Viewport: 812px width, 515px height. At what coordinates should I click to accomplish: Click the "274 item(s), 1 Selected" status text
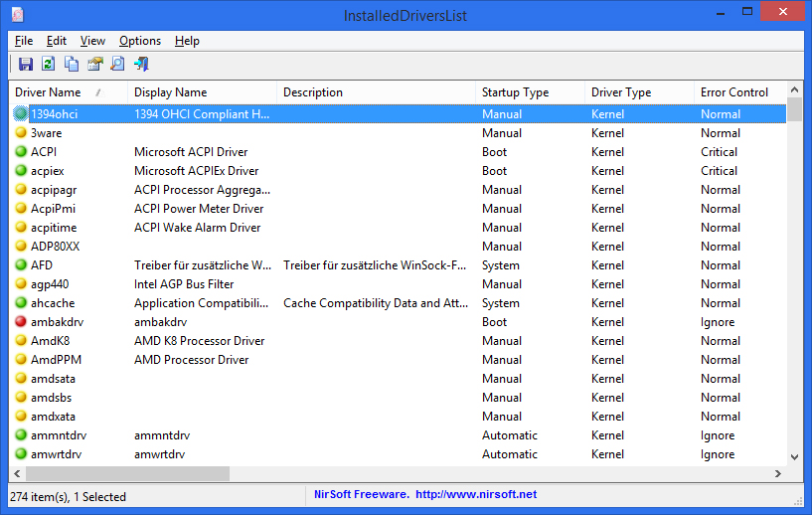68,497
